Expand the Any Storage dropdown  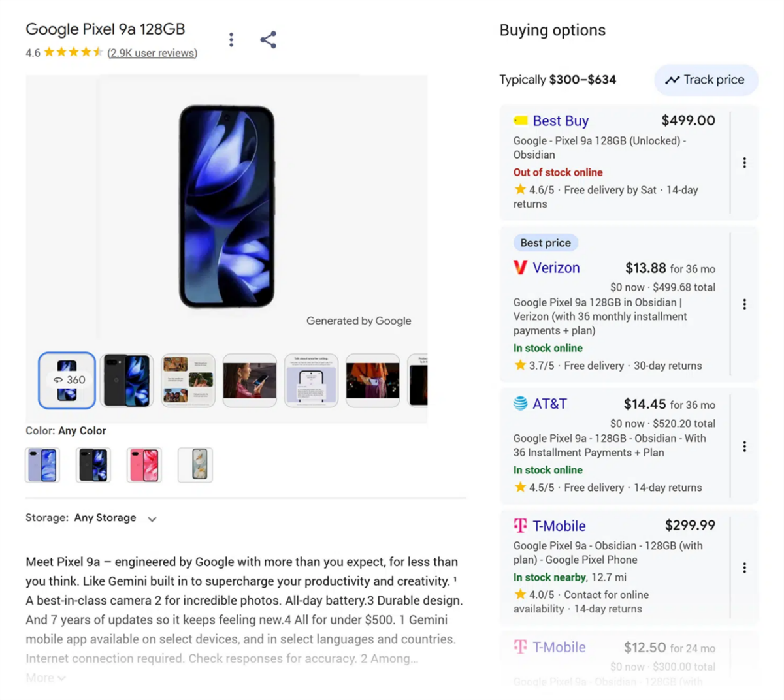152,519
